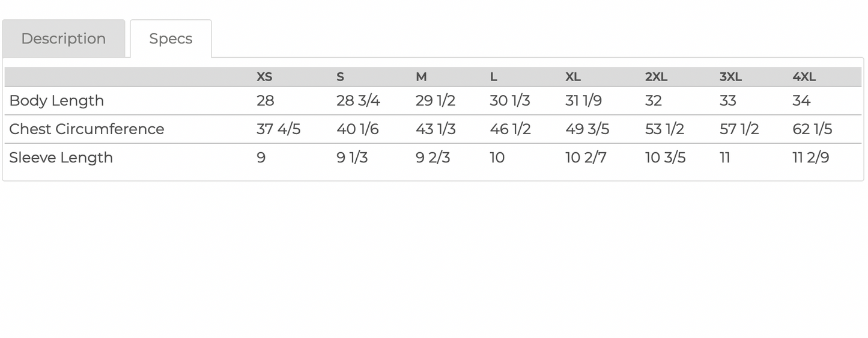Select the 3XL column header

click(x=730, y=77)
